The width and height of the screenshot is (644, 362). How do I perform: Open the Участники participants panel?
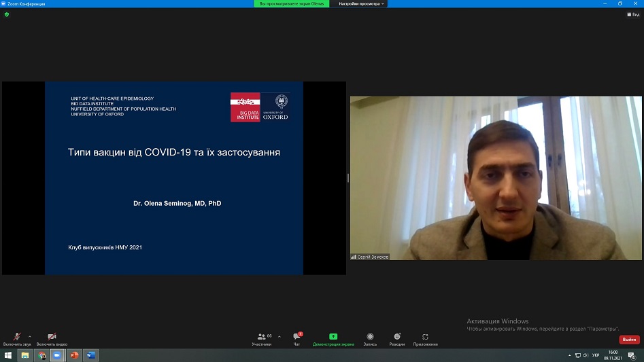[262, 339]
